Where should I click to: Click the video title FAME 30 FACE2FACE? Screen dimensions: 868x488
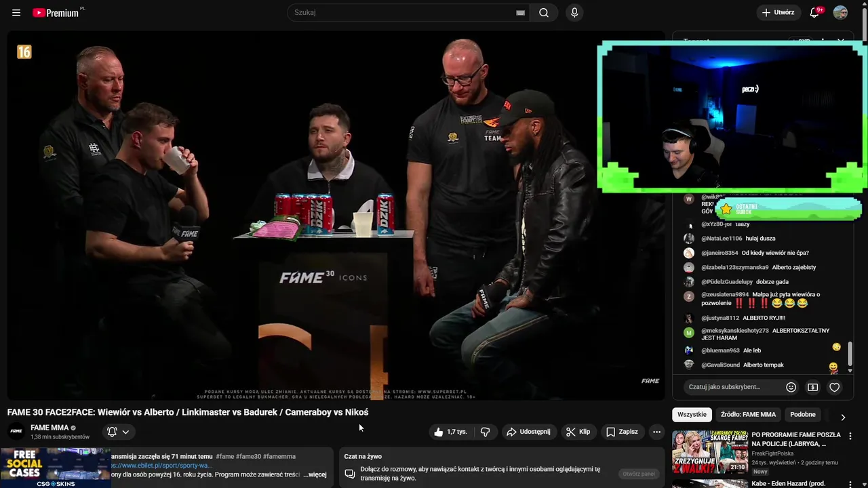tap(188, 412)
